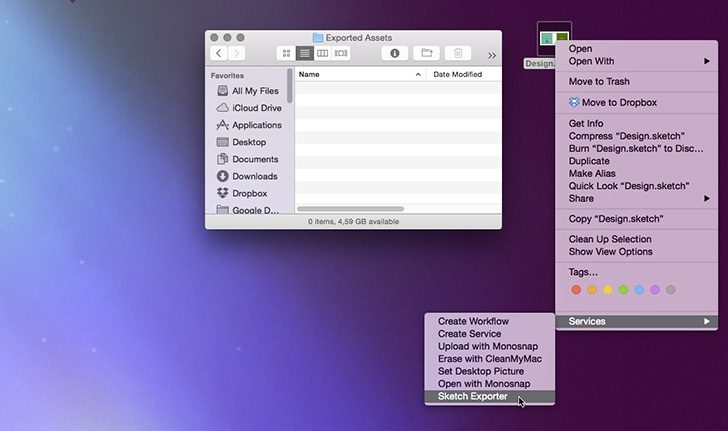
Task: Click the Finder sidebar vertical scrollbar
Action: pyautogui.click(x=290, y=86)
